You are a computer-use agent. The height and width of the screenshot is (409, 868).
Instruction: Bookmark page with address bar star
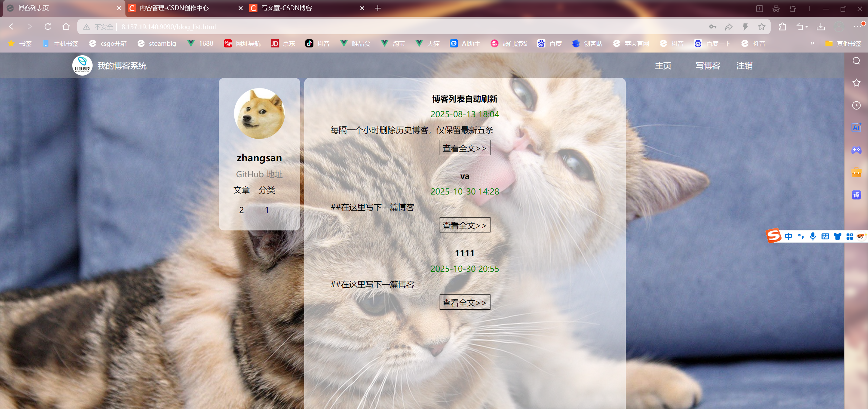click(x=761, y=27)
